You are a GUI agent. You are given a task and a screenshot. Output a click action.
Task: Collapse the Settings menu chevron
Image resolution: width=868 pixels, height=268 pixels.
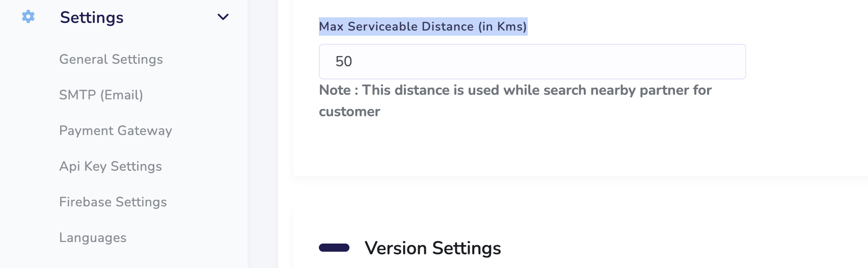(x=223, y=17)
